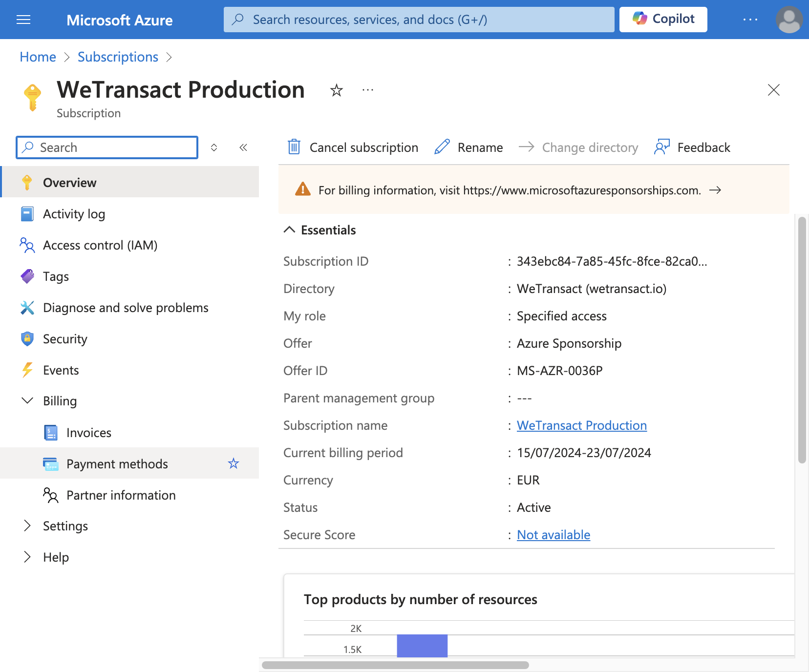Focus the sidebar Search field

click(107, 147)
